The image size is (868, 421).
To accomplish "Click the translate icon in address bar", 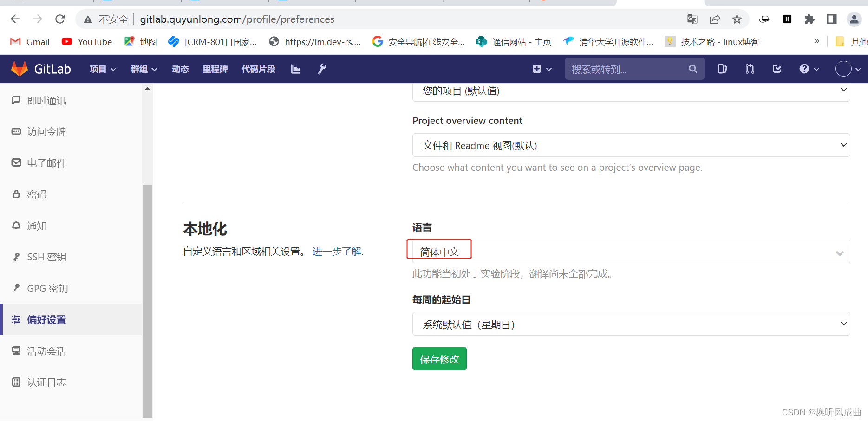I will [x=692, y=19].
